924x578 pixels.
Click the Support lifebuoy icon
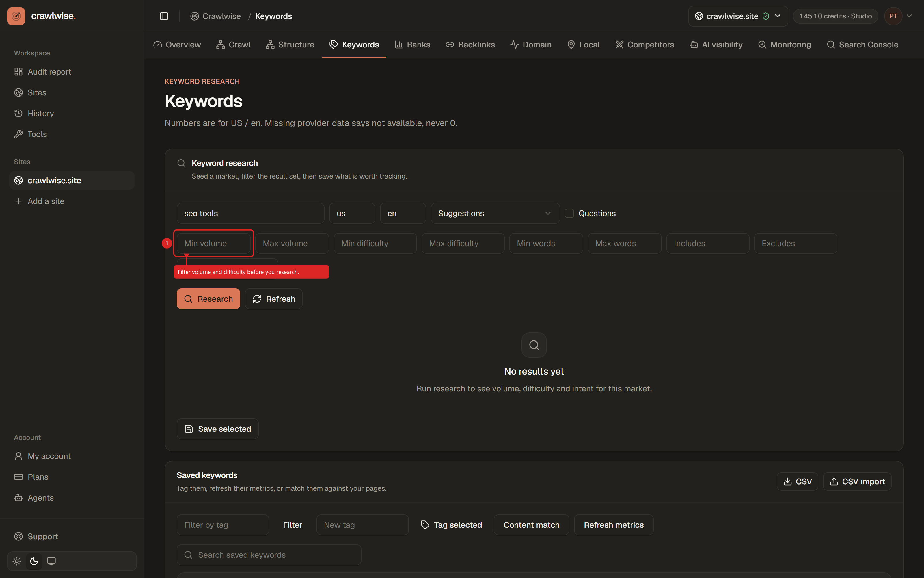point(18,536)
